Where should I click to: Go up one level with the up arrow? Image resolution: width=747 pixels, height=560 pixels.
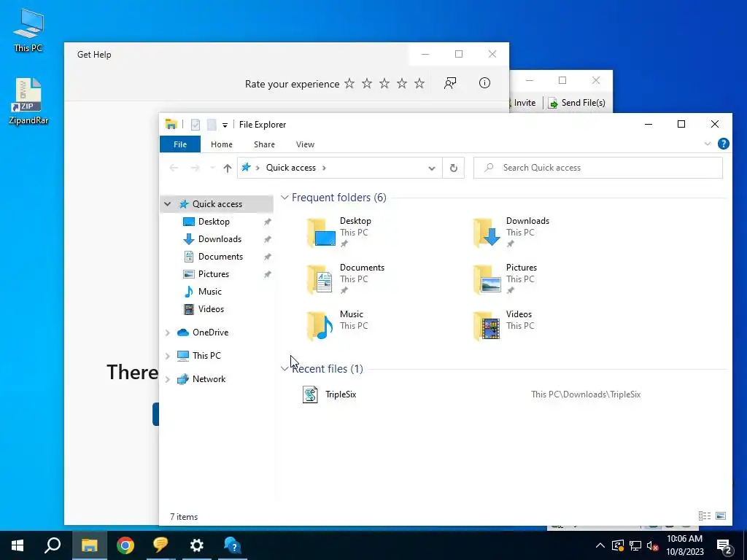228,168
